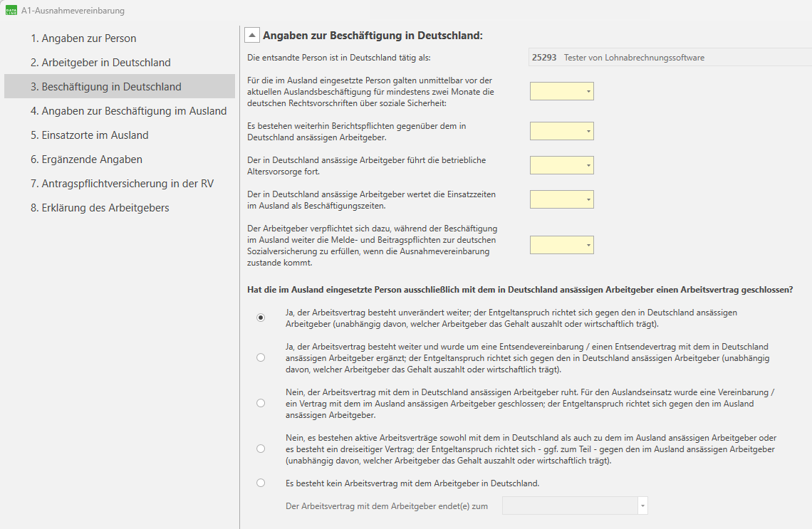Select radio 'Arbeitsvertrag besteht unverändert weiter'
Image resolution: width=812 pixels, height=529 pixels.
coord(261,318)
